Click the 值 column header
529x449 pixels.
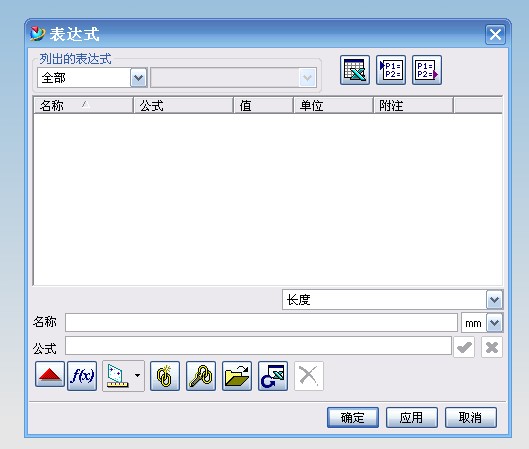click(263, 106)
